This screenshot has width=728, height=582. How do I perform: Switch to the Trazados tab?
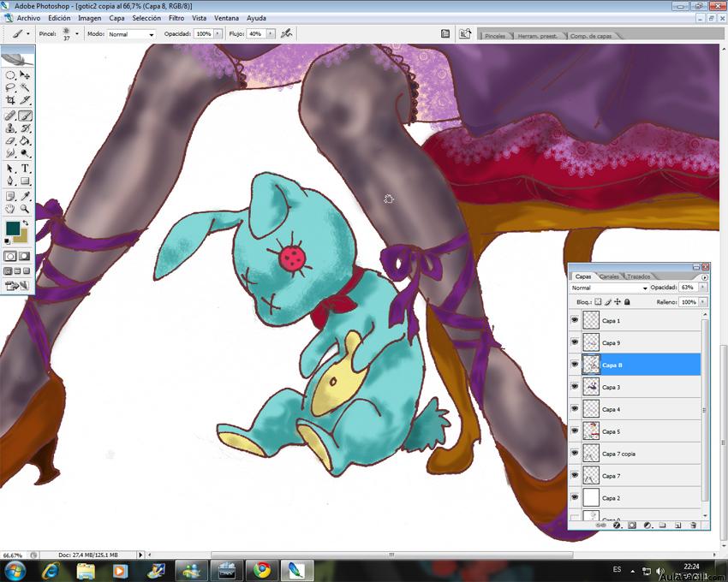click(x=638, y=276)
